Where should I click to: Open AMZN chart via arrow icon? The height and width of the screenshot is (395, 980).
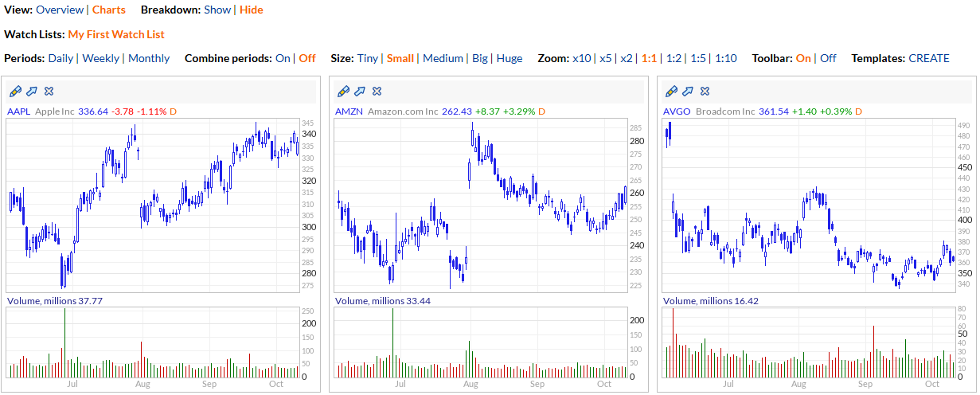[360, 91]
